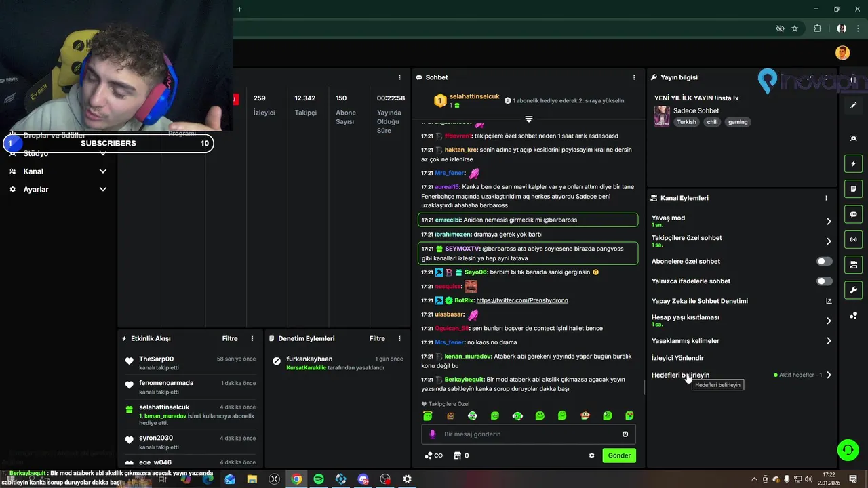Click the 12.342 Takipçi stat
868x488 pixels.
tap(305, 105)
